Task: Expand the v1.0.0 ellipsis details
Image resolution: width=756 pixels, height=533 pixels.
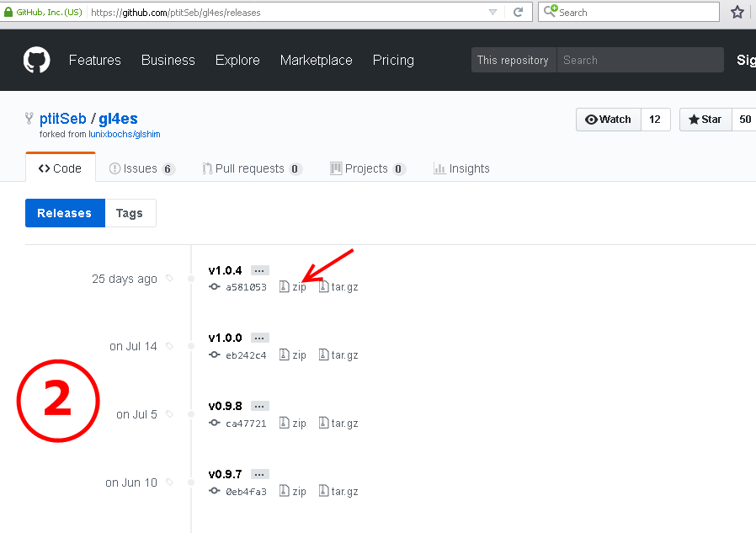Action: point(259,338)
